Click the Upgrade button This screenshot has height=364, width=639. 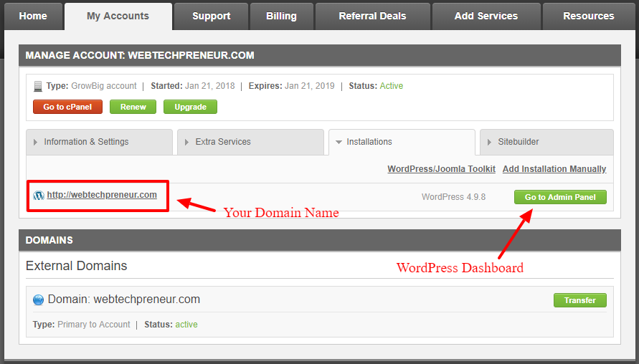pyautogui.click(x=190, y=107)
